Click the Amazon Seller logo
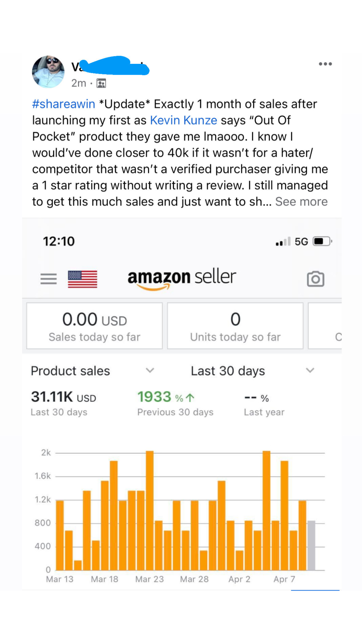Viewport: 362px width, 644px height. pos(182,278)
